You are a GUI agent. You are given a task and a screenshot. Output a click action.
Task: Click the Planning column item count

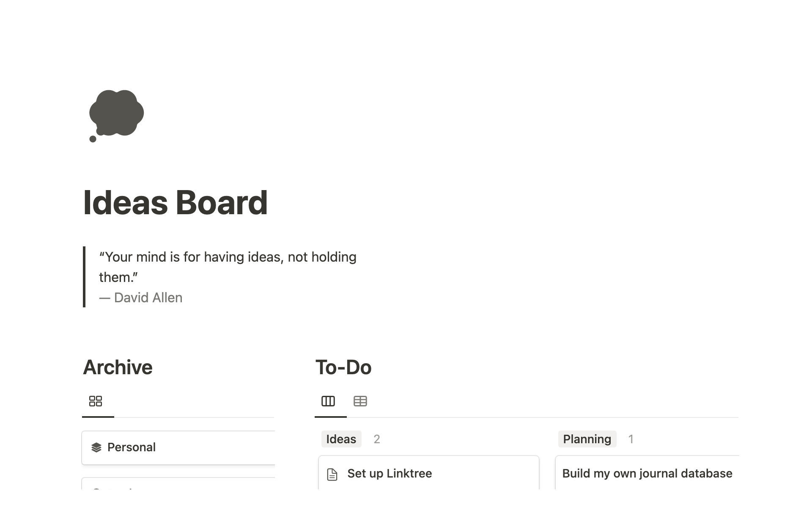coord(631,439)
